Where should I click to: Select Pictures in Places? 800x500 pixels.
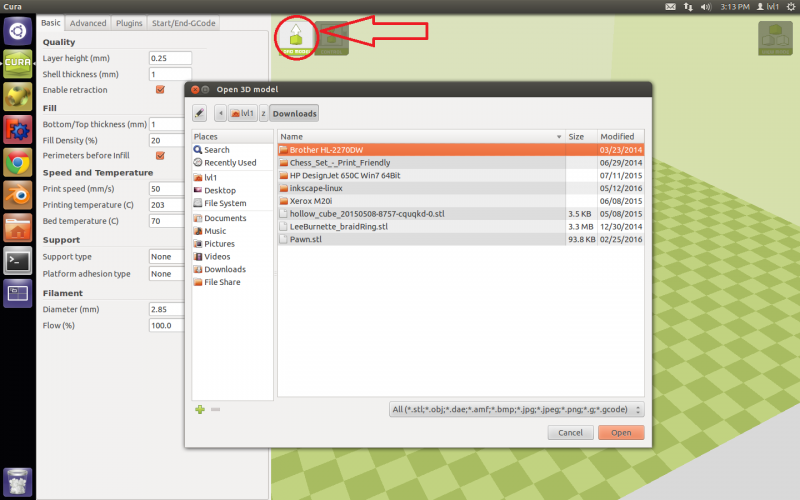[233, 244]
